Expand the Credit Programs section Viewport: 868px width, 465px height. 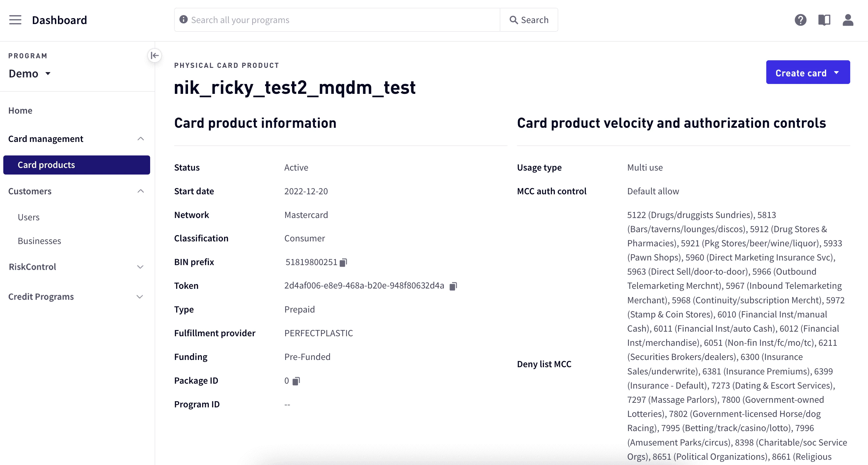click(140, 297)
